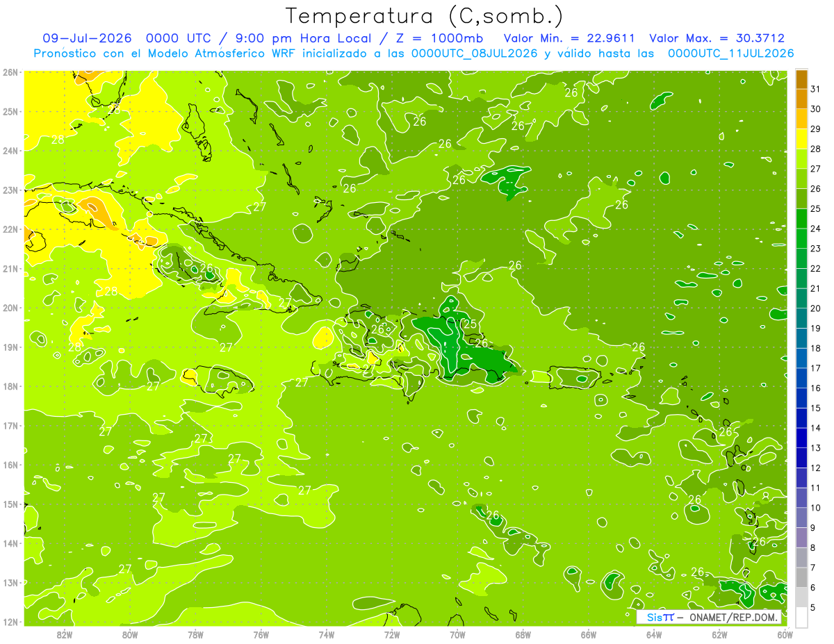Click the colorbar swatch between 26 and 27

801,179
